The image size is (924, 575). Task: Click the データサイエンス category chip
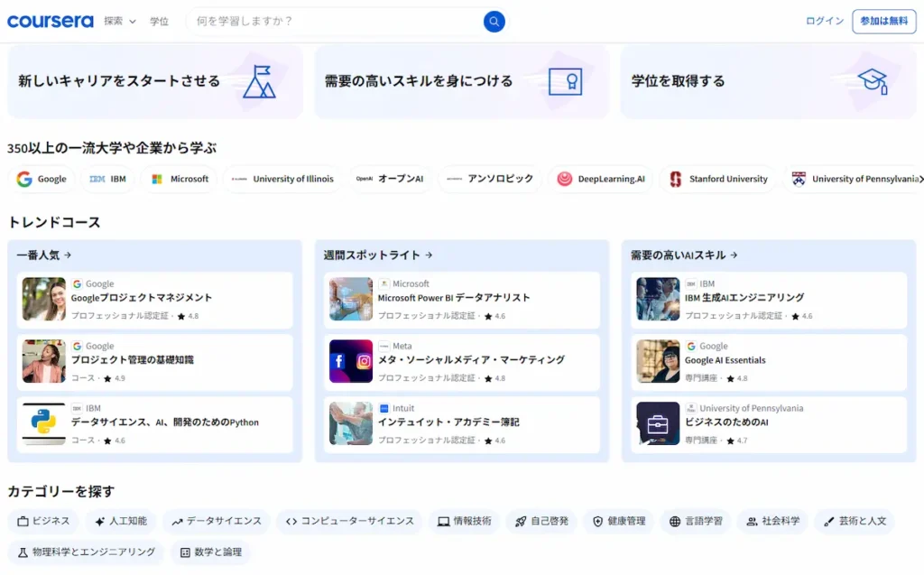click(216, 521)
